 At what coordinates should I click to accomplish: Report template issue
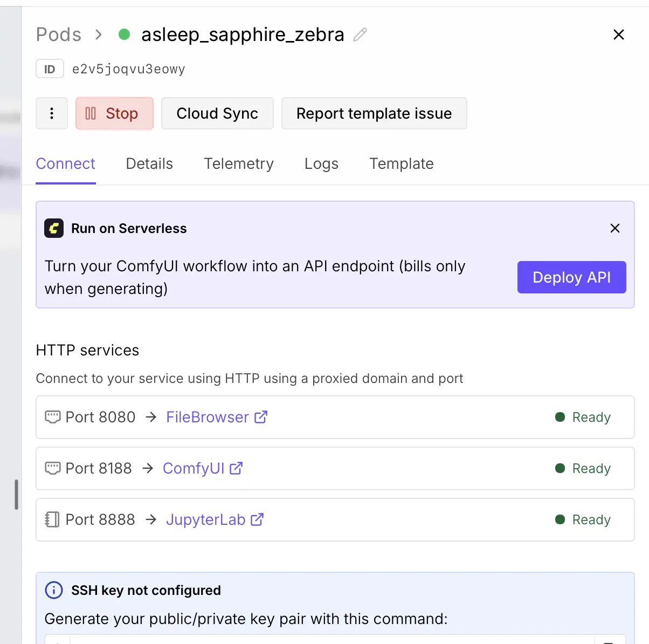(374, 113)
